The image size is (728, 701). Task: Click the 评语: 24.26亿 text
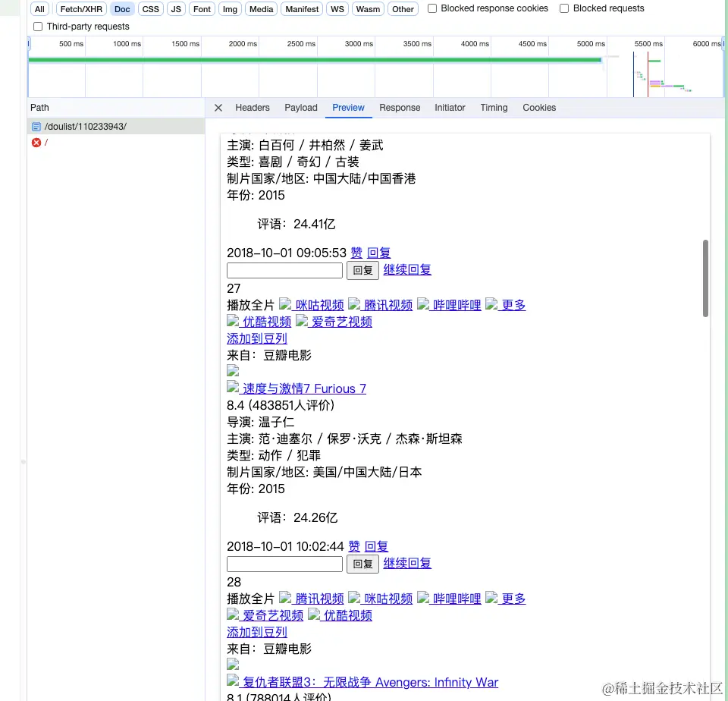(297, 518)
